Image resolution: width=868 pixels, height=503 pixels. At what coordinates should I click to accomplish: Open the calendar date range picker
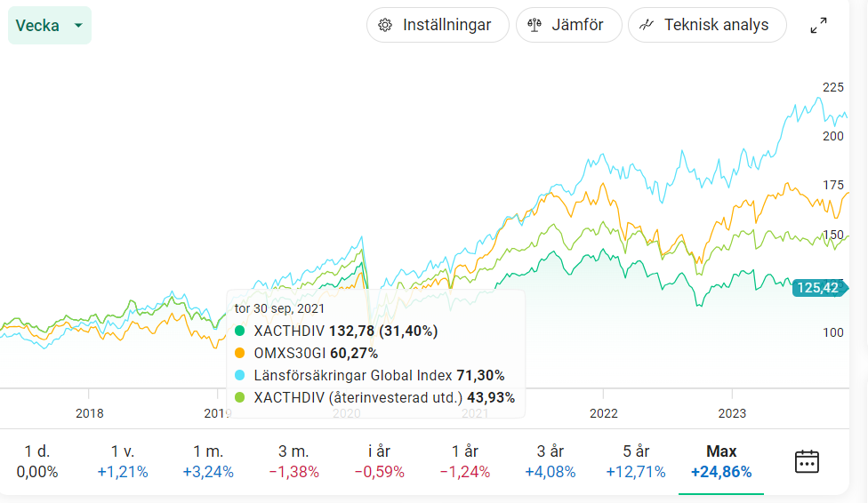[806, 461]
